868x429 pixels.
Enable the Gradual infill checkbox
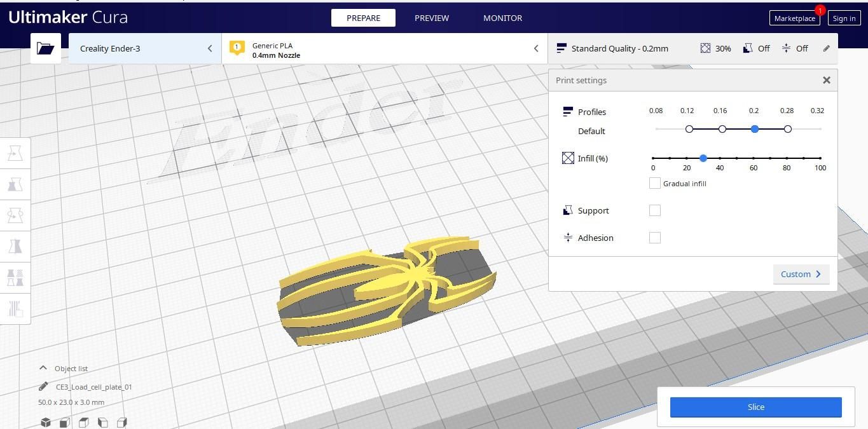point(654,183)
